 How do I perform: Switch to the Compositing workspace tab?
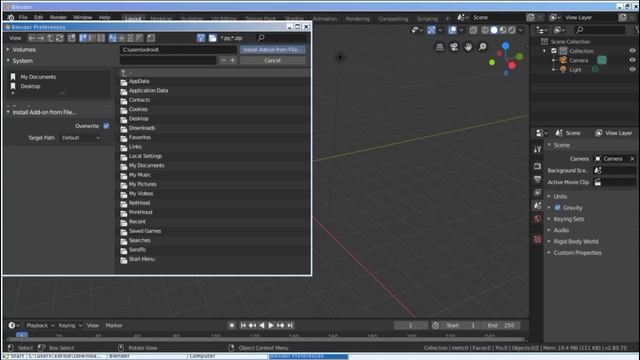393,19
